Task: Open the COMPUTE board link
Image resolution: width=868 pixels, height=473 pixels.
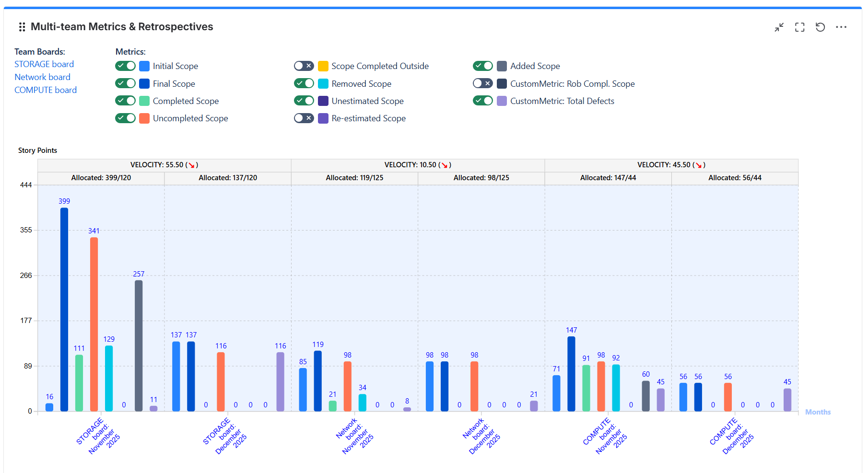Action: click(46, 90)
